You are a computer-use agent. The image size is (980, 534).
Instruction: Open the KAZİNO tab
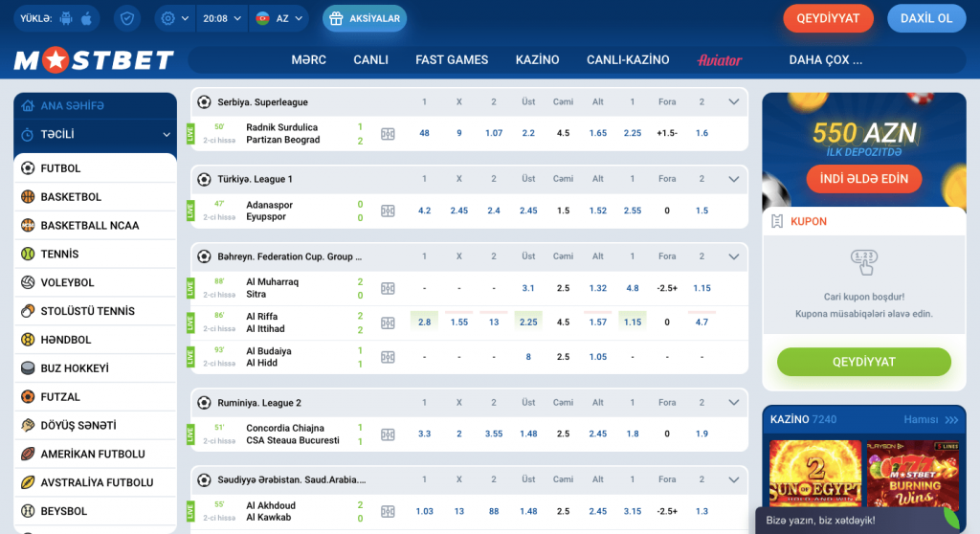click(x=538, y=60)
